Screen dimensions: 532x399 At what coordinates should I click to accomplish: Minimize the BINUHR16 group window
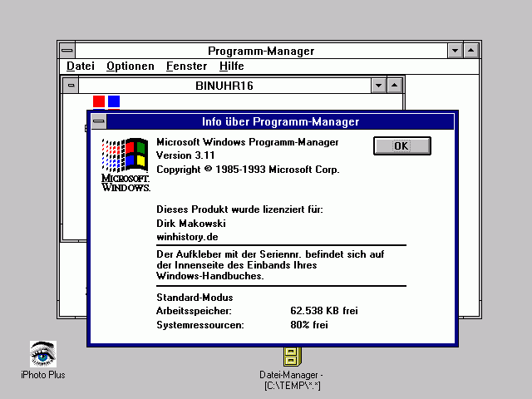point(379,86)
